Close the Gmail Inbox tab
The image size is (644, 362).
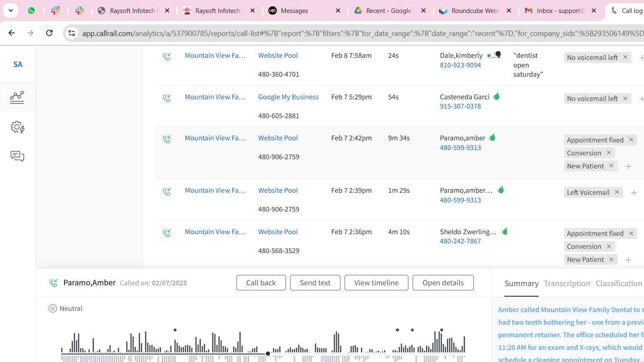click(x=594, y=10)
